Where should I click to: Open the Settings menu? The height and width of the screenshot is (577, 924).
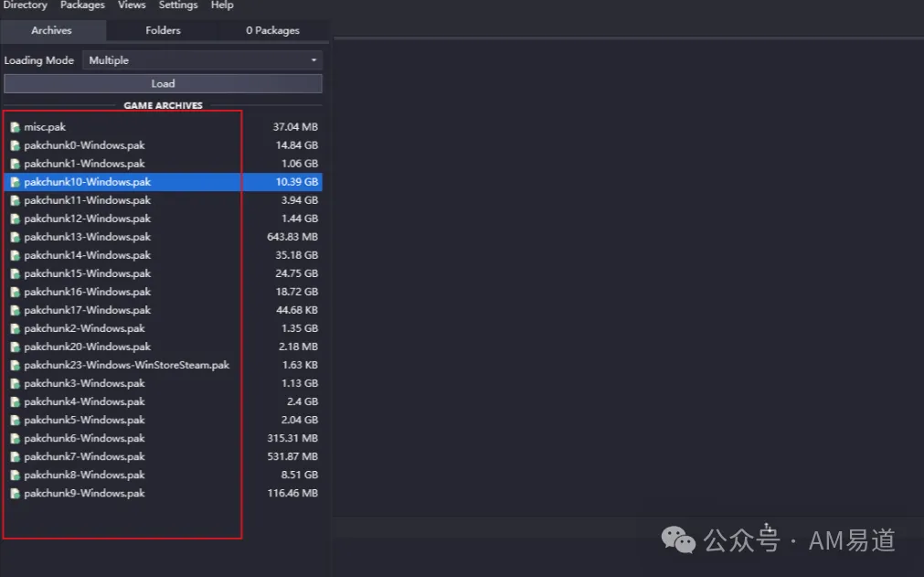coord(178,5)
